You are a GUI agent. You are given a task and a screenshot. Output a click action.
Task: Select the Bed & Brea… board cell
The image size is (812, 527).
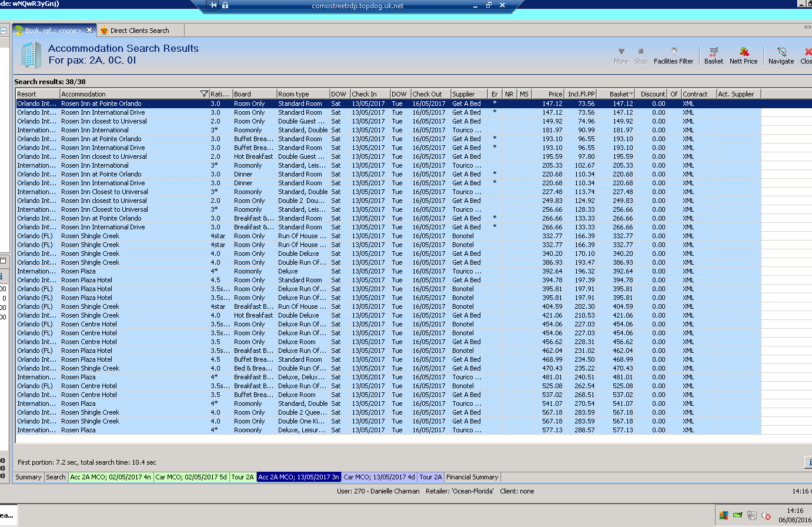253,368
